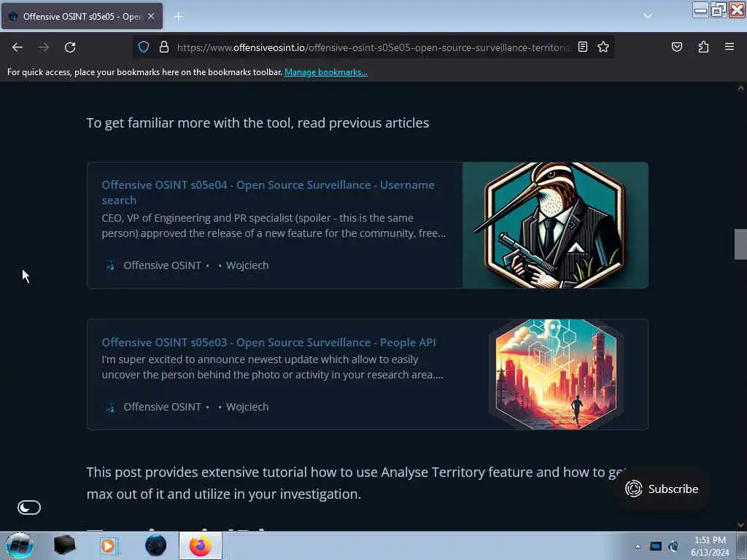Bookmark this page with the star icon
Viewport: 747px width, 560px height.
[x=603, y=47]
